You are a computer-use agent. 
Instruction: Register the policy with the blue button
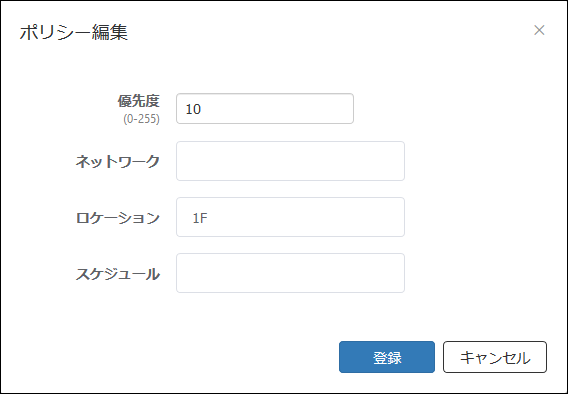387,357
